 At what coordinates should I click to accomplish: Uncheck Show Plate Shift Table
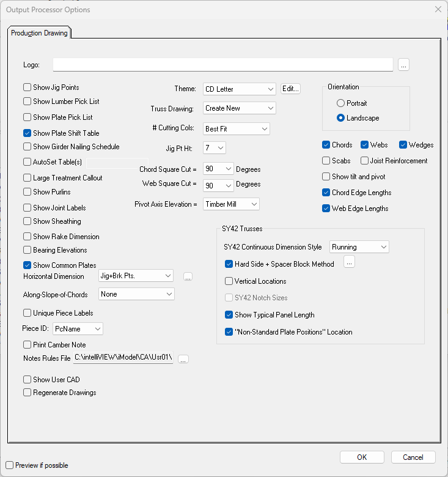pyautogui.click(x=27, y=133)
